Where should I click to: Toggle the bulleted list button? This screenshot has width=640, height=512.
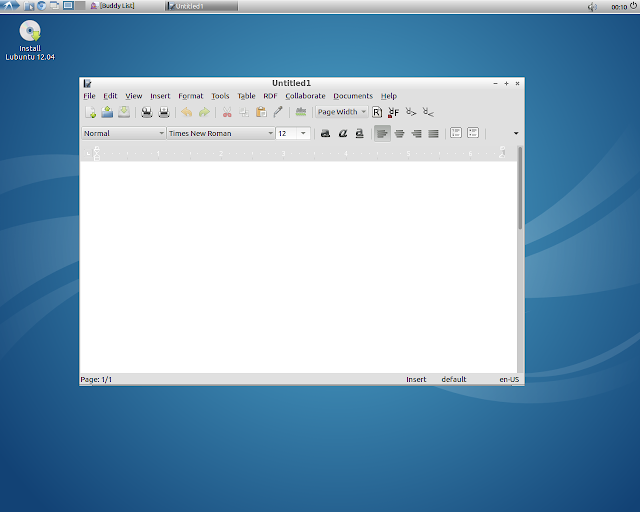pyautogui.click(x=473, y=133)
